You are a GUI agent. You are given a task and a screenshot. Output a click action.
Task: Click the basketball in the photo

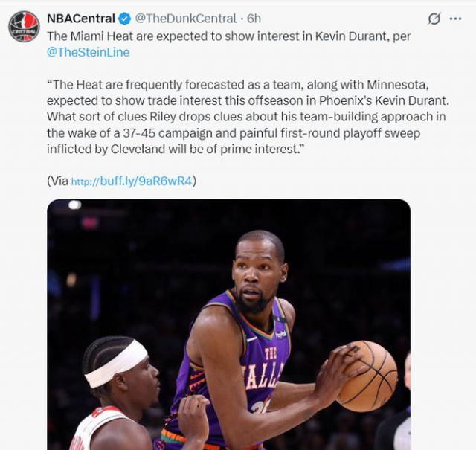coord(367,375)
